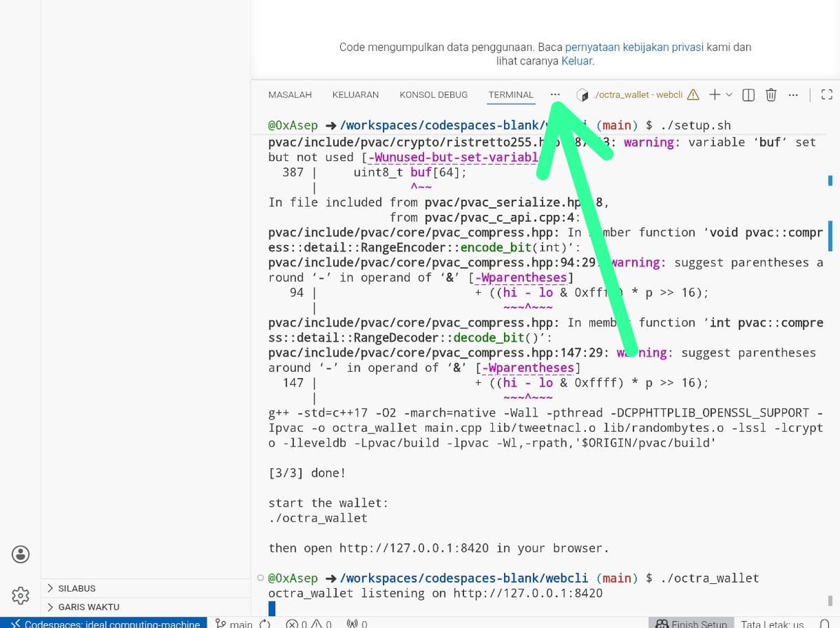Open the Codespaces remote indicator
The image size is (840, 628).
(104, 623)
